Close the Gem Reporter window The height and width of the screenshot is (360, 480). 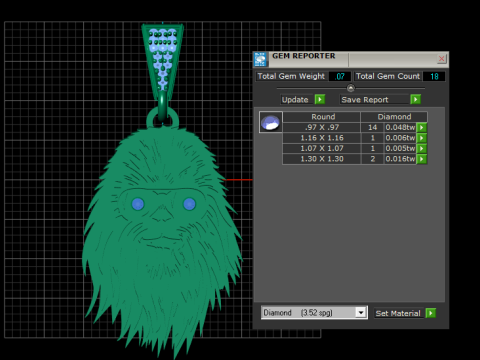tap(442, 59)
